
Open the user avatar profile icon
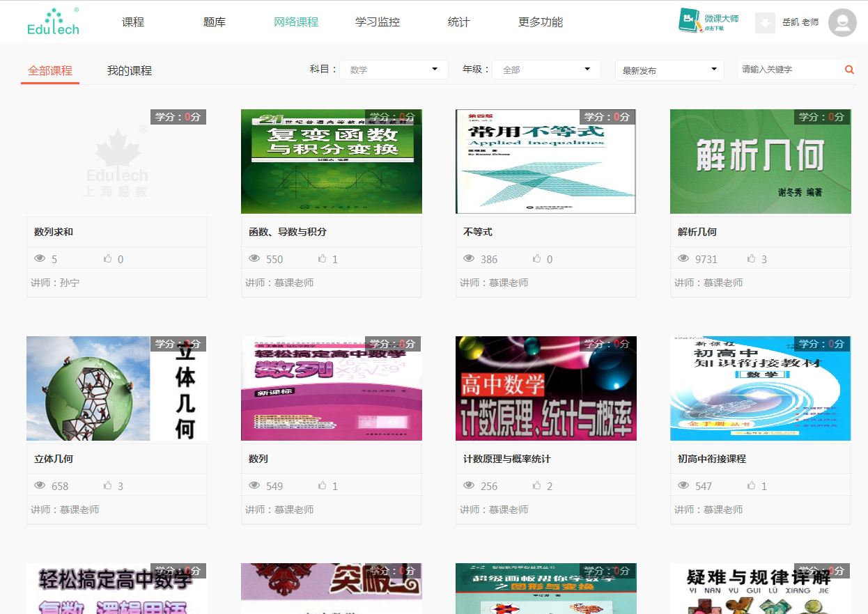coord(842,22)
